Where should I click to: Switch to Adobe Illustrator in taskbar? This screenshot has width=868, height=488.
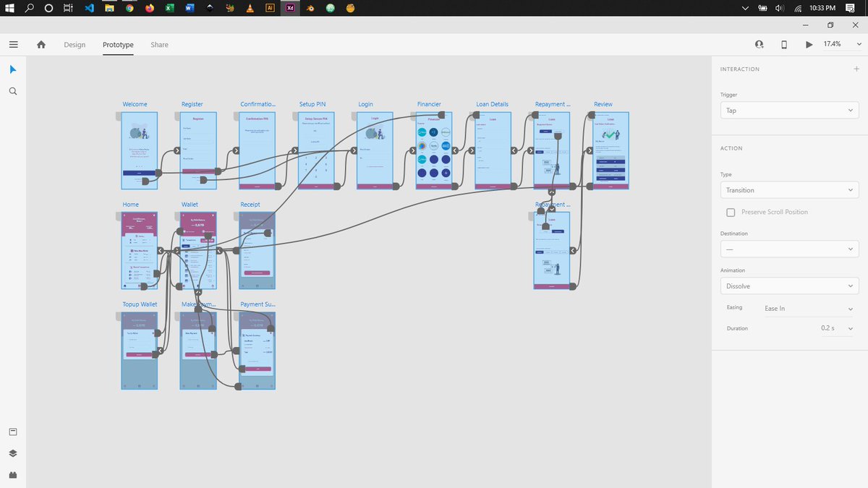click(270, 8)
